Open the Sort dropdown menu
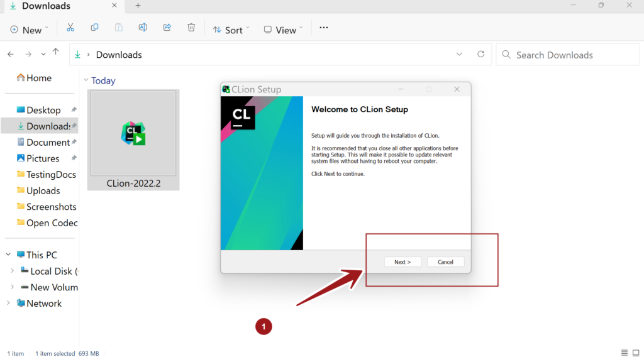Viewport: 644px width, 357px height. (231, 30)
